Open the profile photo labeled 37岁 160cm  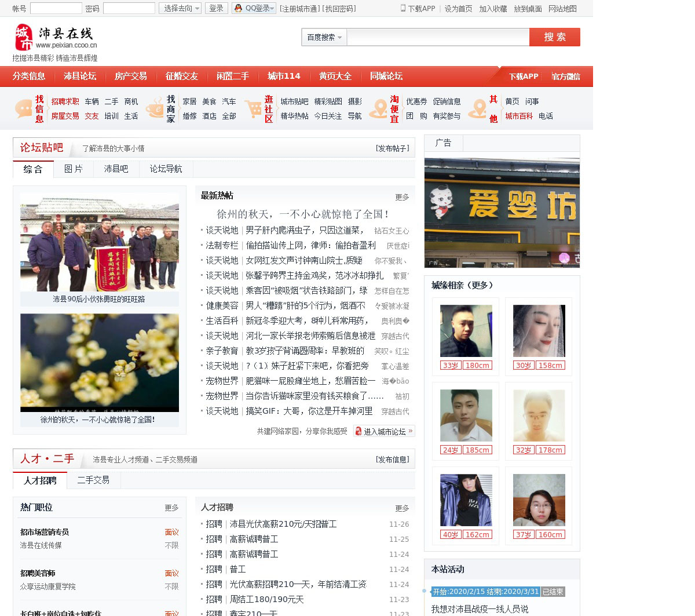pyautogui.click(x=539, y=500)
